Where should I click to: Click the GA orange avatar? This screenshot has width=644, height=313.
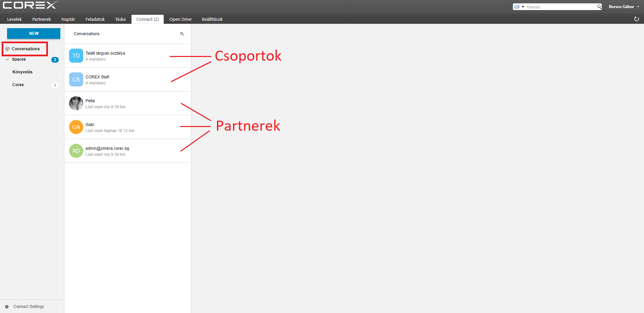coord(76,127)
